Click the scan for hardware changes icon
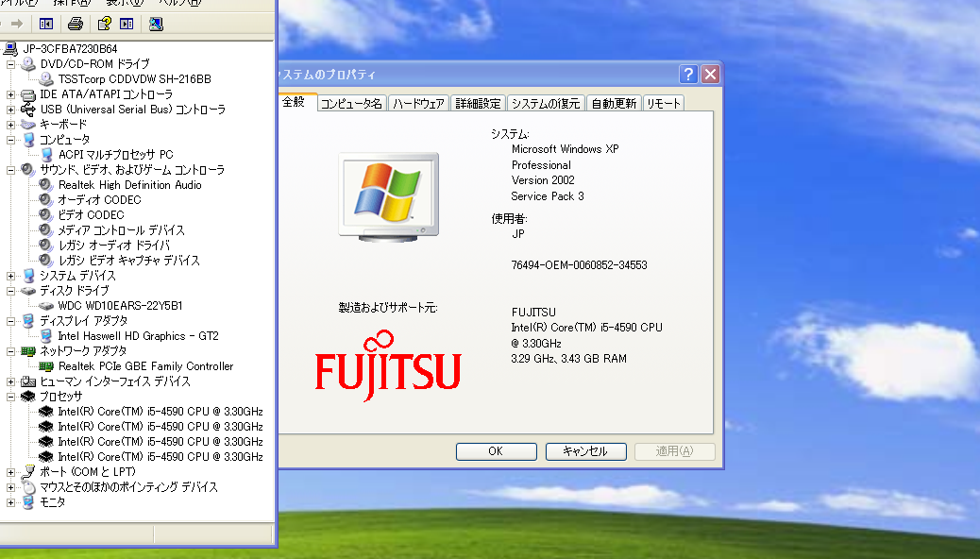This screenshot has height=559, width=980. pyautogui.click(x=156, y=24)
